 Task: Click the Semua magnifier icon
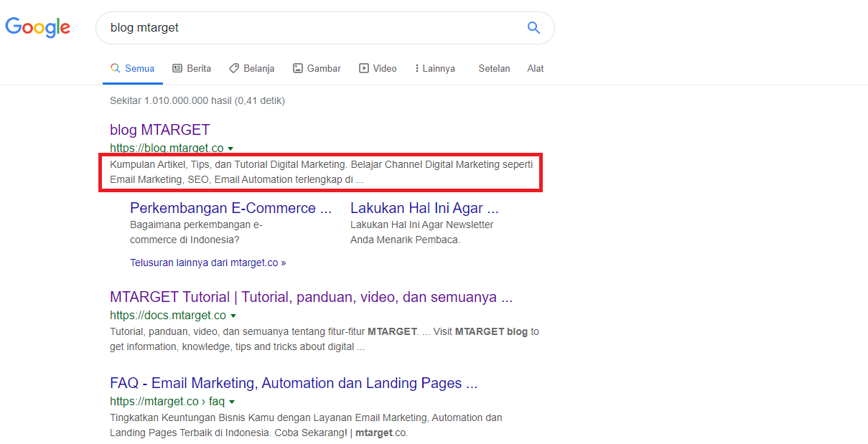tap(116, 68)
